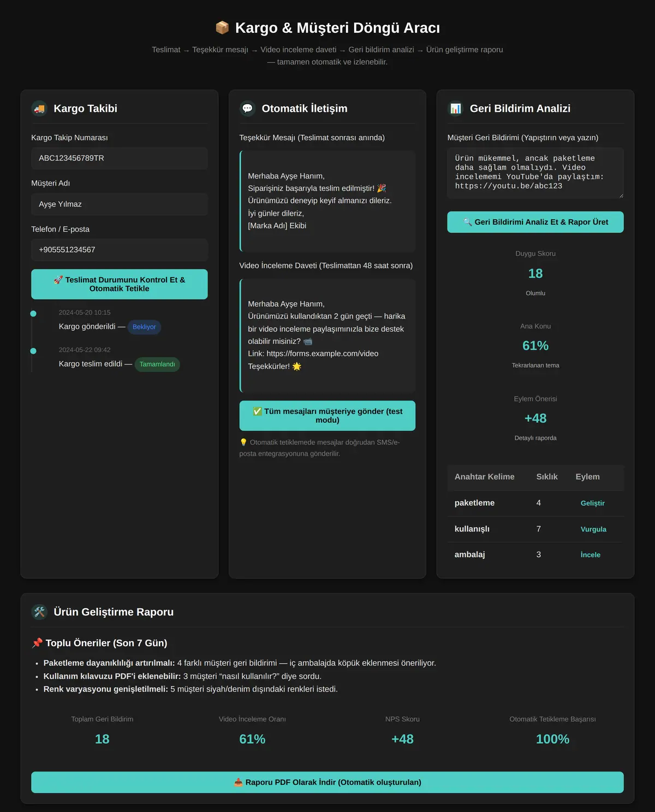655x812 pixels.
Task: Click the timestamp 2024-05-20 10:15
Action: 85,313
